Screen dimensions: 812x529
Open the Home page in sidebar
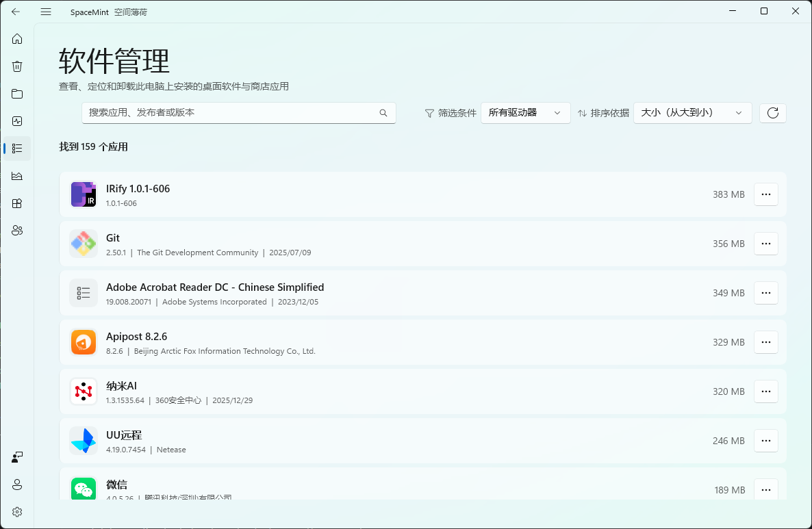click(x=17, y=39)
